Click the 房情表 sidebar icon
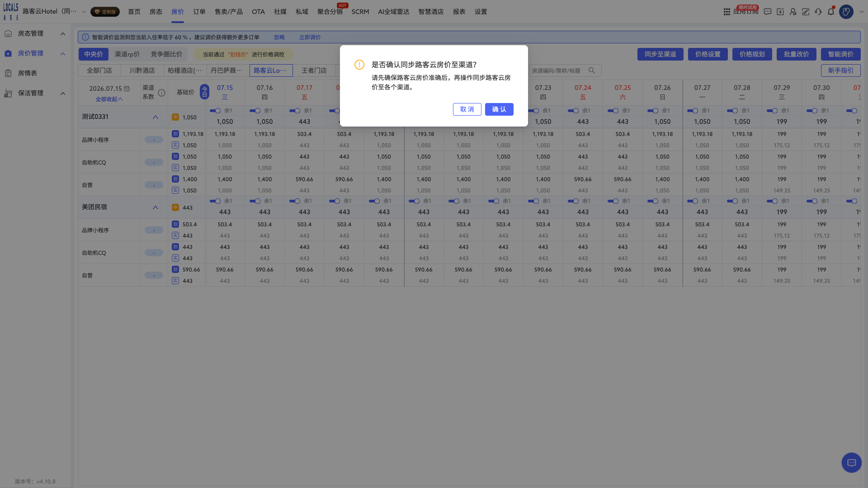Screen dimensions: 868x488 [x=8, y=73]
